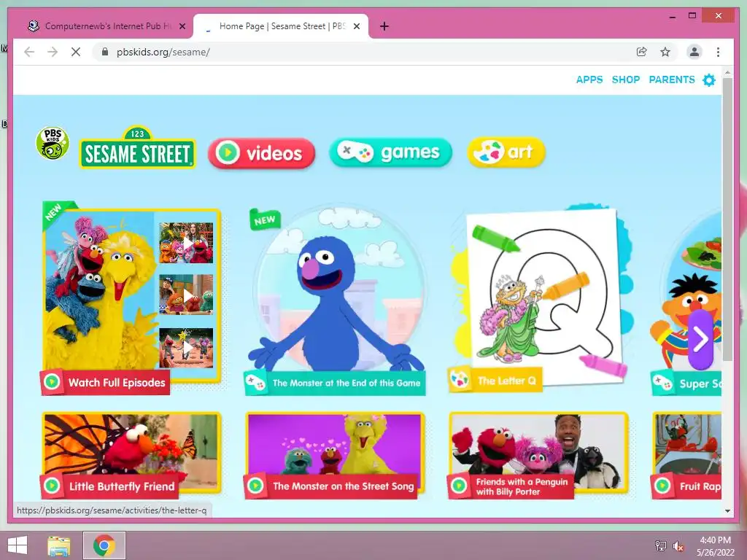Click the browser forward arrow
This screenshot has width=747, height=560.
(53, 52)
